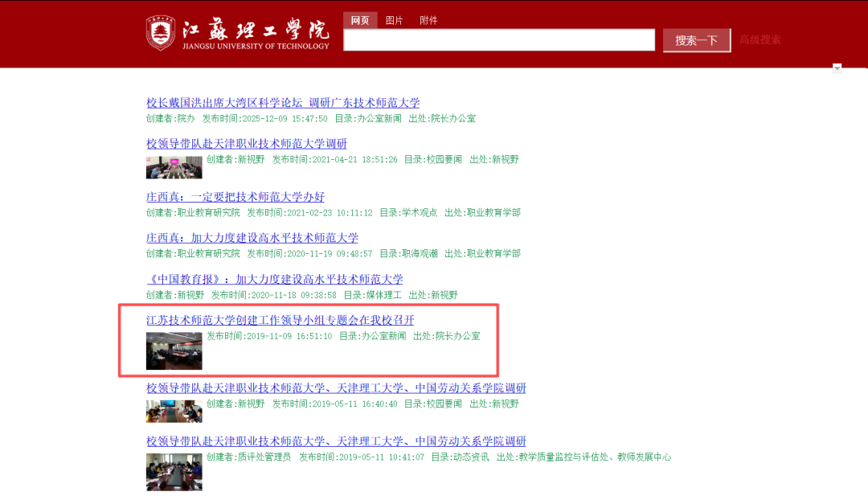Image resolution: width=868 pixels, height=496 pixels.
Task: Click inside the search input box
Action: (x=498, y=39)
